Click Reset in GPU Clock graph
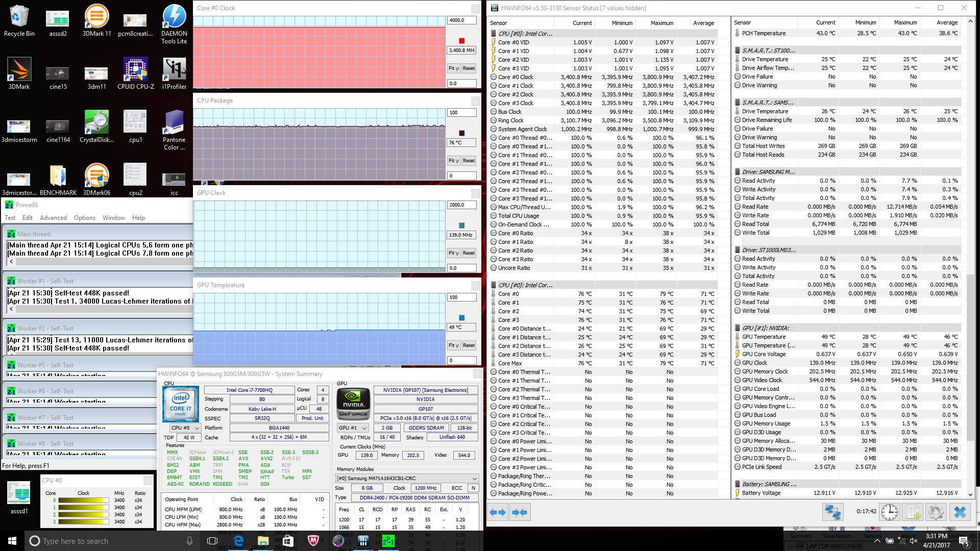 coord(469,253)
